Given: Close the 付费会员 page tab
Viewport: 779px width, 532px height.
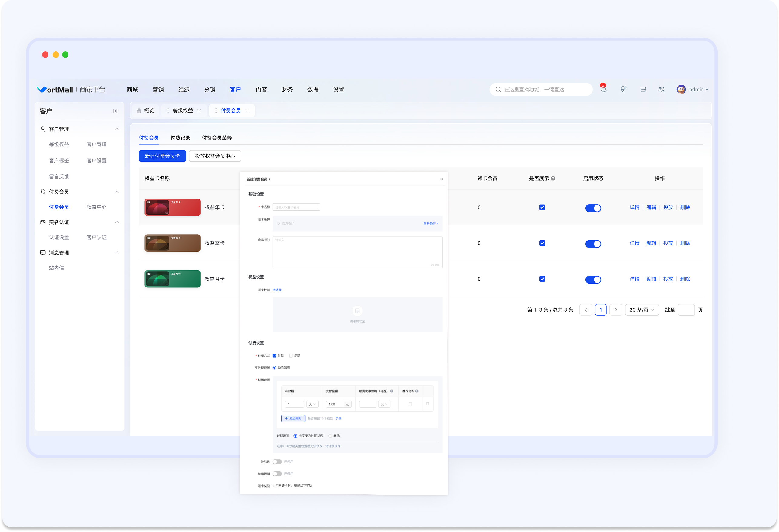Looking at the screenshot, I should [x=247, y=110].
